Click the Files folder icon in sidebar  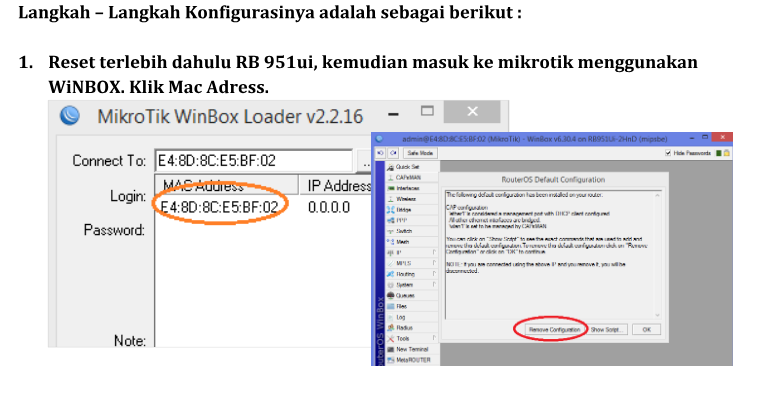390,306
